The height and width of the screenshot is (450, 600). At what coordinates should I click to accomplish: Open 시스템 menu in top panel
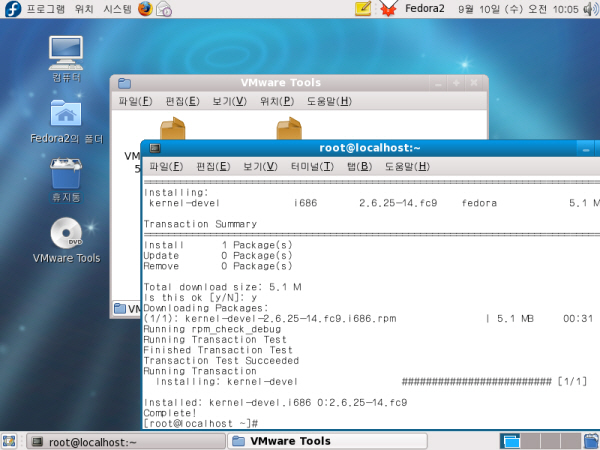[x=117, y=9]
